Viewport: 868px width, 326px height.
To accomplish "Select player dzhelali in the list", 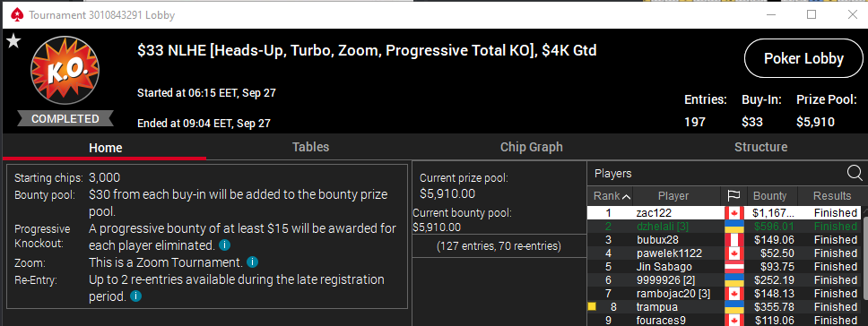I will click(724, 227).
